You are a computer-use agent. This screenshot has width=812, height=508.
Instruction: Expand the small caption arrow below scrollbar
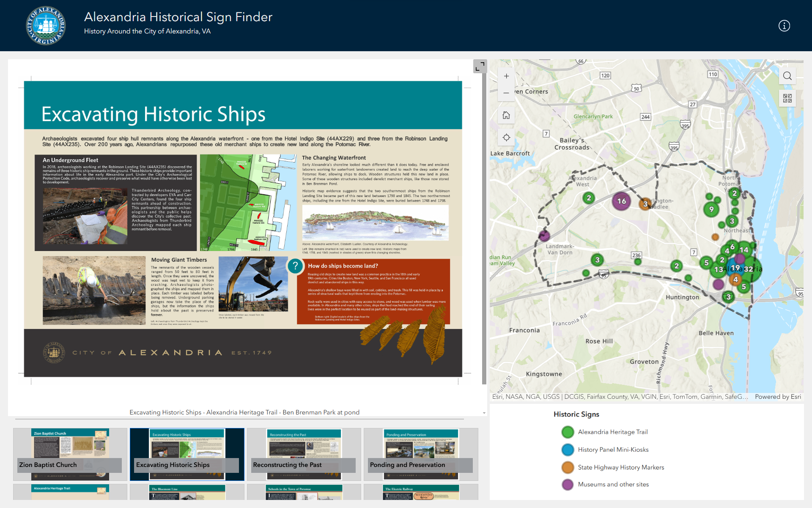(x=484, y=413)
